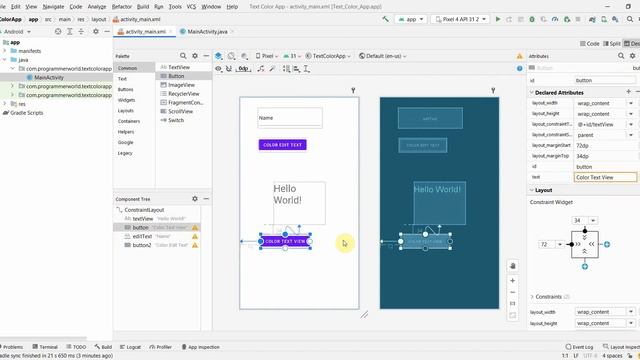
Task: Run the app with the green play button
Action: point(498,19)
